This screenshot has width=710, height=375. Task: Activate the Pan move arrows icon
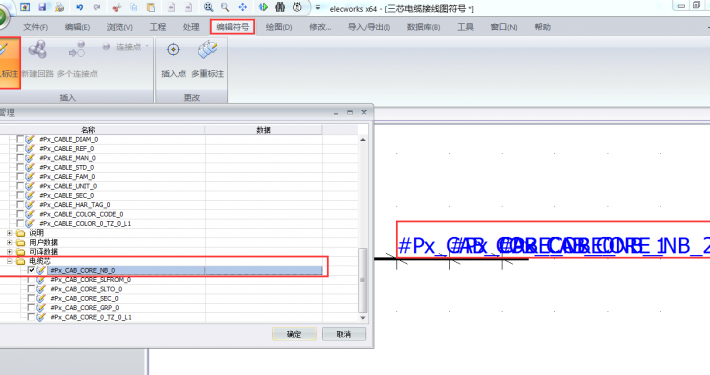coord(243,7)
